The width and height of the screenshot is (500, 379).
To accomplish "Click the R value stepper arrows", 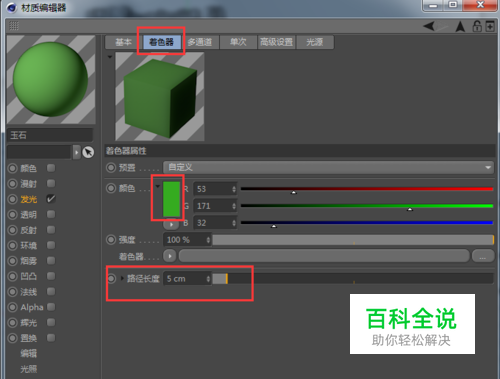I will tap(234, 189).
